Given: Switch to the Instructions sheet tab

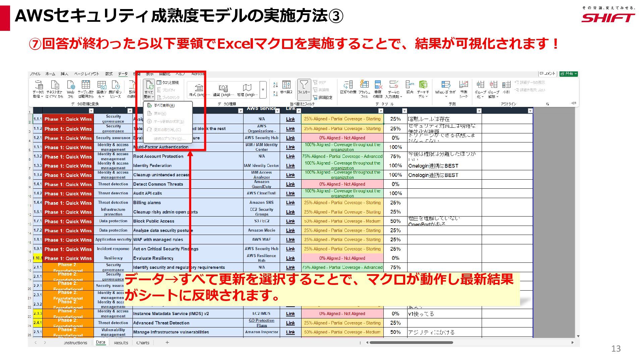Looking at the screenshot, I should pos(75,343).
